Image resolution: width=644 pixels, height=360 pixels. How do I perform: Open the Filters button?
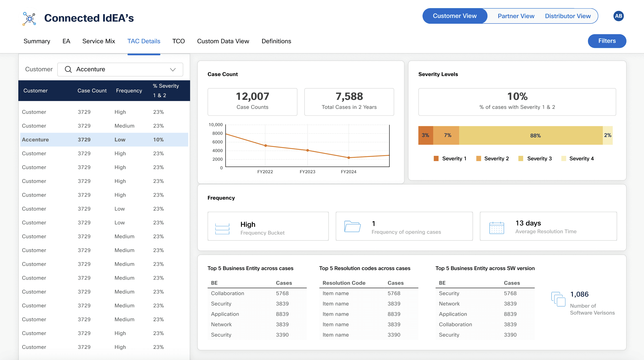(x=607, y=41)
